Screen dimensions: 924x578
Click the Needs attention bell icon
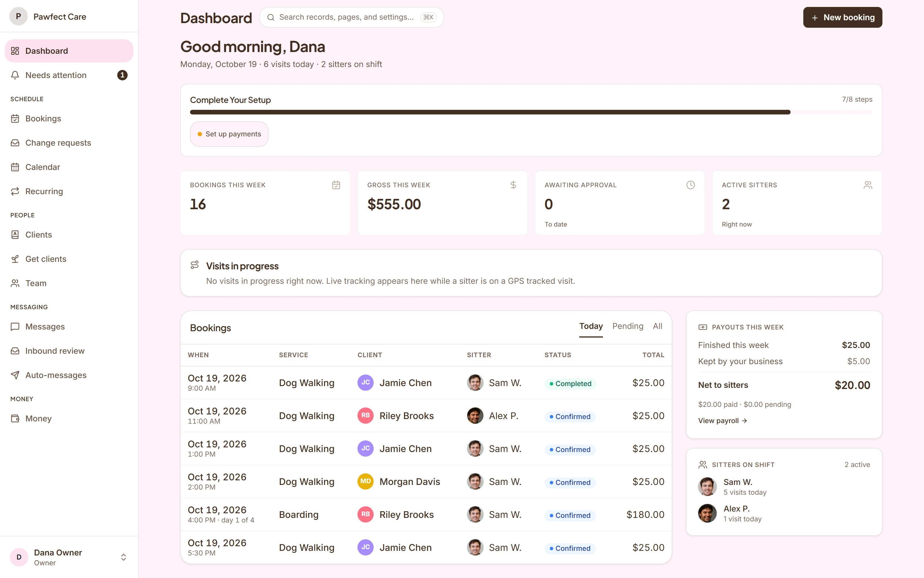pos(15,75)
